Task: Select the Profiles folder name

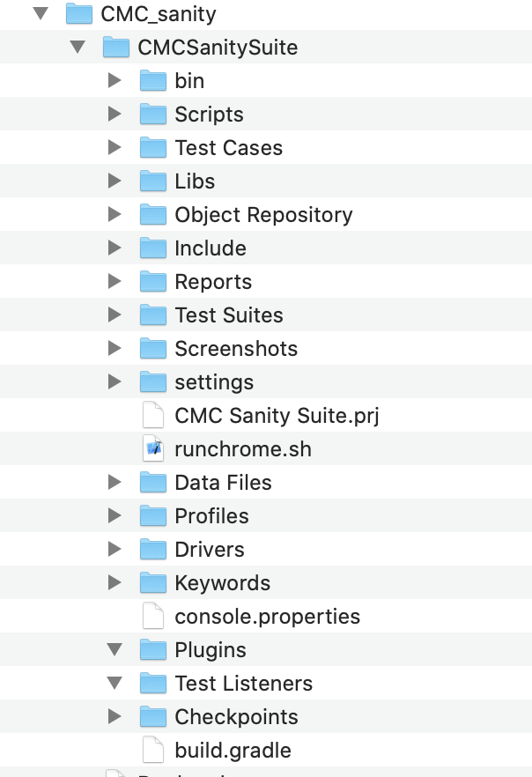Action: pyautogui.click(x=211, y=516)
